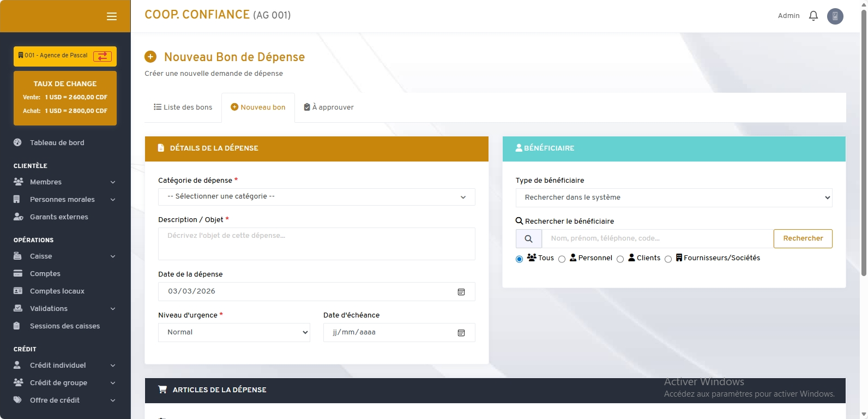This screenshot has width=868, height=419.
Task: Click the Tableau de bord sidebar icon
Action: click(17, 142)
